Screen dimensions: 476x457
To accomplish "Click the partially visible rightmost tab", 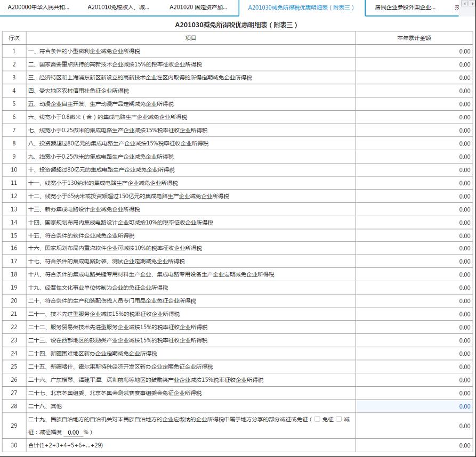I will pyautogui.click(x=456, y=7).
